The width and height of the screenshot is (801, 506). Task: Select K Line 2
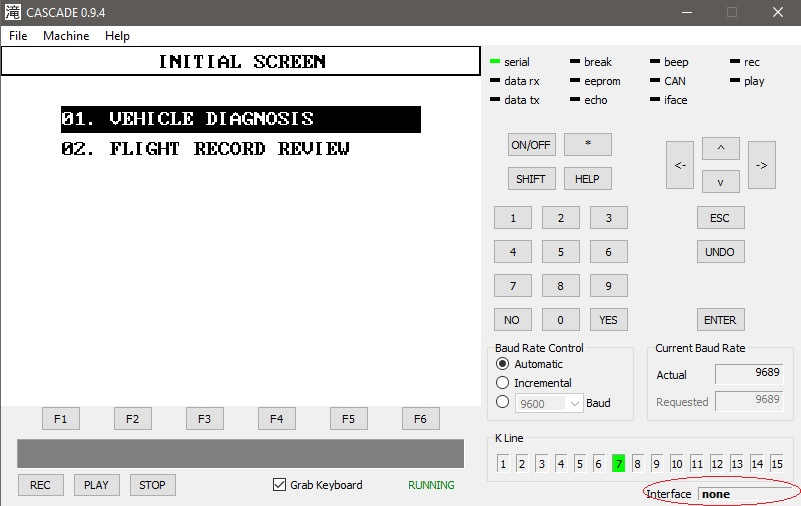522,464
